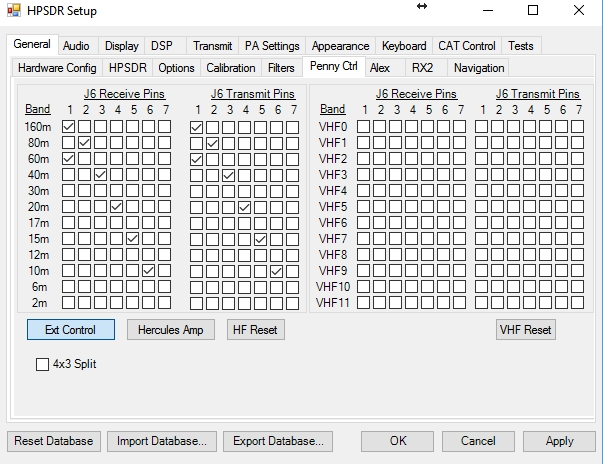Maximize the HPSDR Setup window
This screenshot has width=603, height=464.
[533, 10]
